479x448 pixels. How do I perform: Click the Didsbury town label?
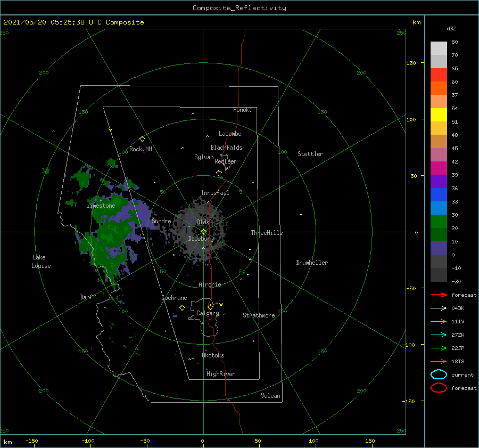click(x=201, y=239)
